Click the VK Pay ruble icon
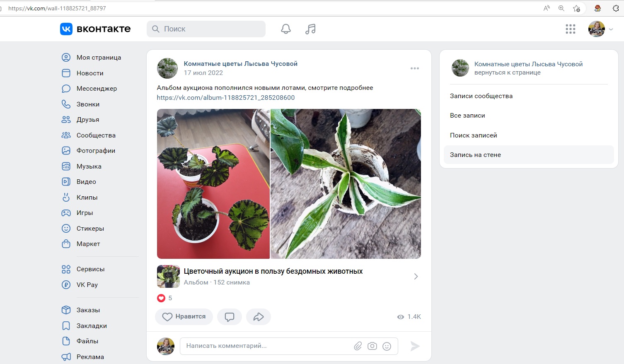Viewport: 624px width, 364px height. 66,284
